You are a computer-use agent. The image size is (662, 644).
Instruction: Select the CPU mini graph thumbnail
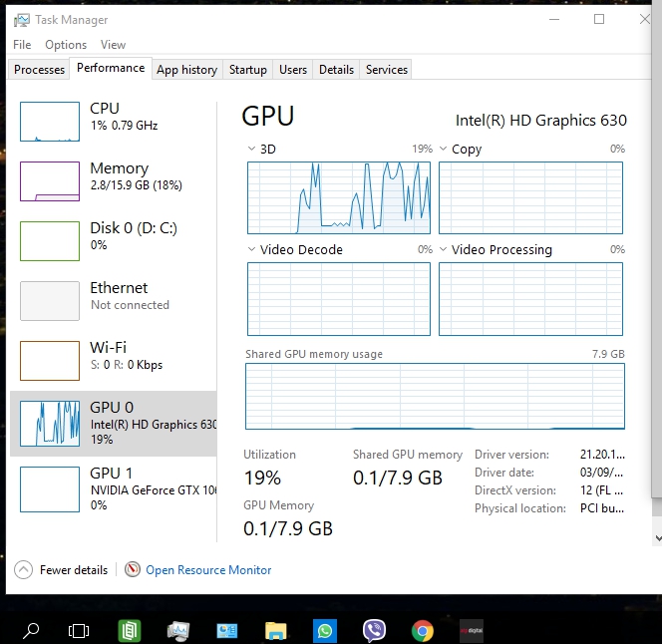pos(50,122)
